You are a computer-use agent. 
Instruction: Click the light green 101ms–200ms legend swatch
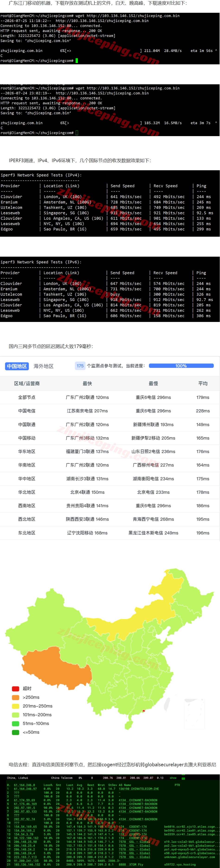coord(16,715)
